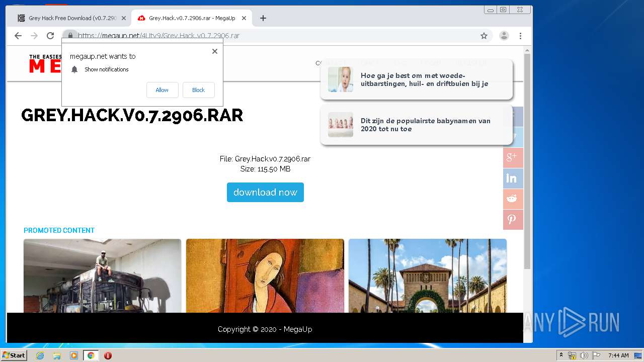
Task: Bookmark page with the star icon
Action: [x=484, y=36]
